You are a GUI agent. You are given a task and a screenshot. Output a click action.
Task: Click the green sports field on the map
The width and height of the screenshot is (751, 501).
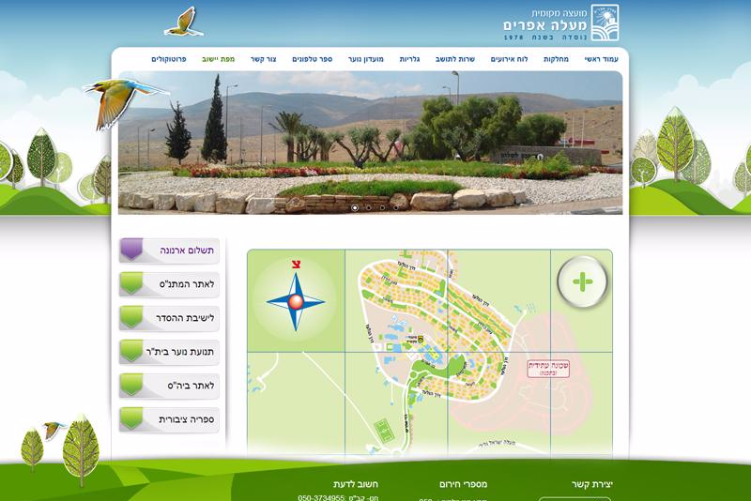pyautogui.click(x=383, y=431)
